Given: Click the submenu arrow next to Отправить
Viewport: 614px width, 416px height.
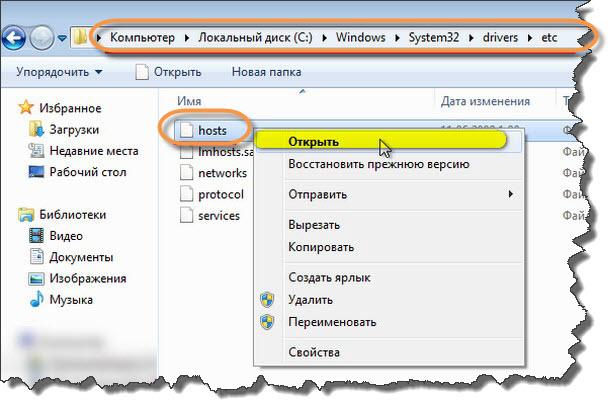Looking at the screenshot, I should [510, 194].
